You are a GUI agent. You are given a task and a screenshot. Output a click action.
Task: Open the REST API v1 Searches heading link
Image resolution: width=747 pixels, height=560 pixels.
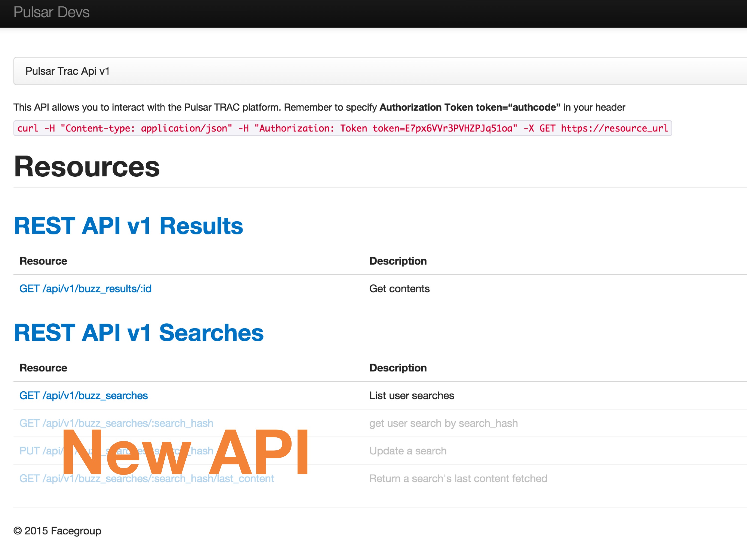coord(139,333)
